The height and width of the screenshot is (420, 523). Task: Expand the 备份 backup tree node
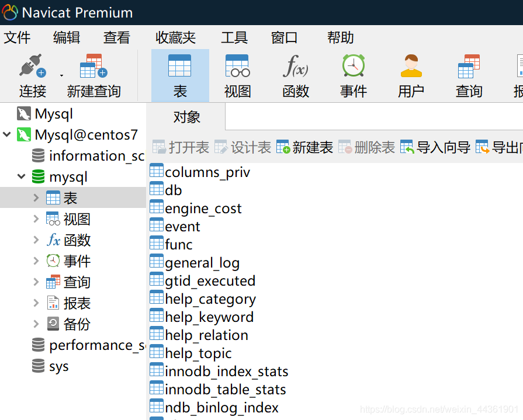click(36, 324)
